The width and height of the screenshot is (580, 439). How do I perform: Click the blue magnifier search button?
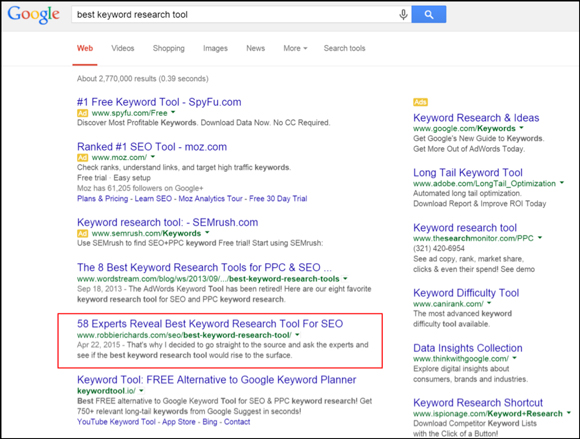pos(429,14)
